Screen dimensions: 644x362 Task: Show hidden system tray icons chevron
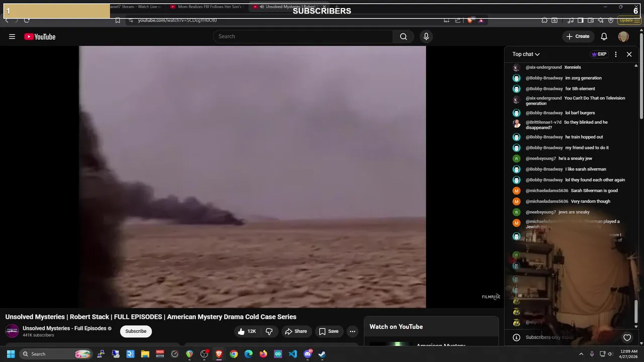(x=581, y=354)
